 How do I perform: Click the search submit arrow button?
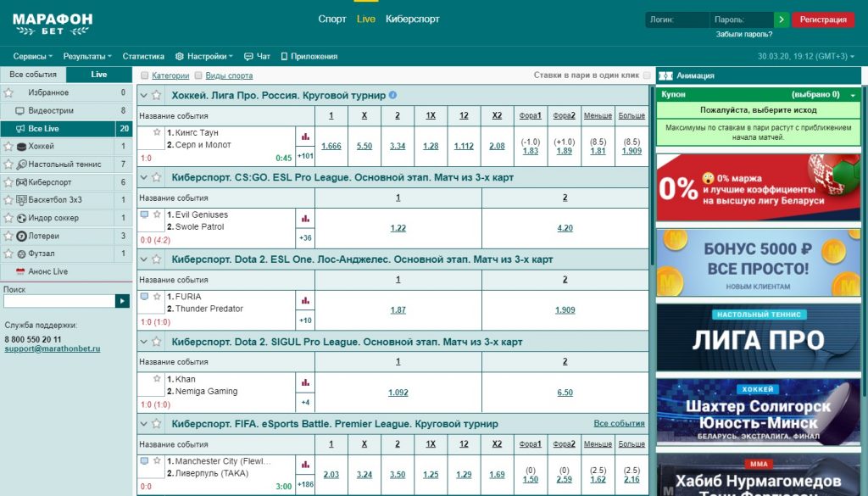pos(123,300)
